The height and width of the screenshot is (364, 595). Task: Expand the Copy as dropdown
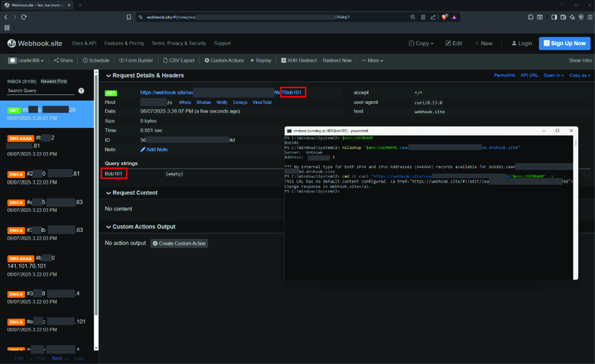tap(580, 75)
